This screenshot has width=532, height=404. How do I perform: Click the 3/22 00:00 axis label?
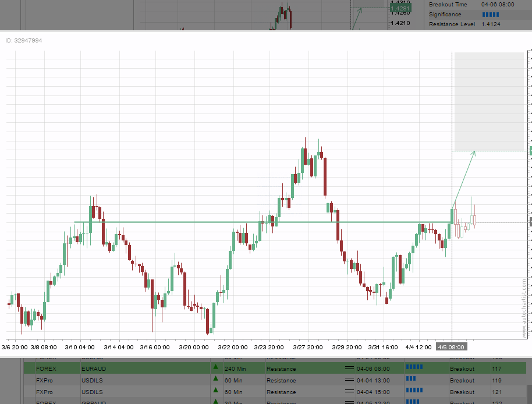pos(233,348)
